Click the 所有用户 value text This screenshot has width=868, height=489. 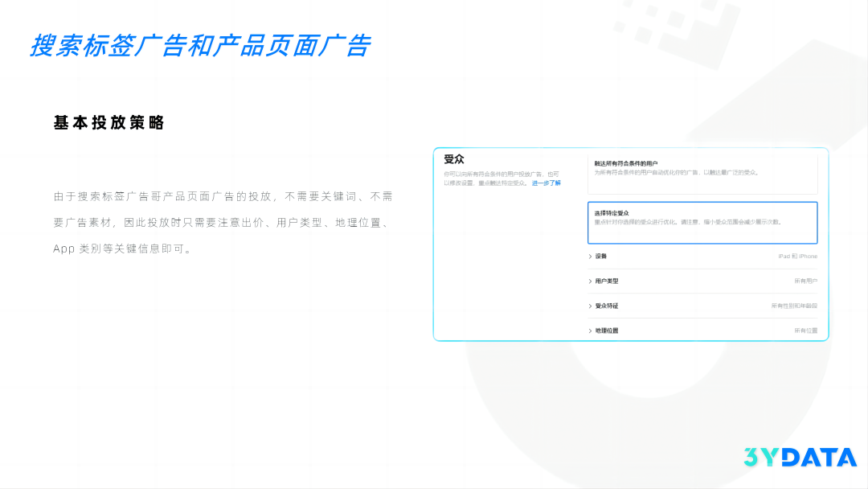tap(805, 281)
